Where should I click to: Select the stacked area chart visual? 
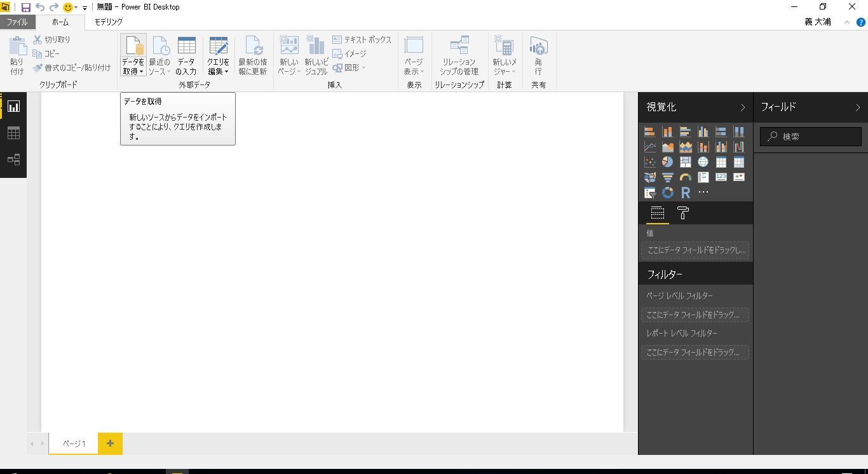click(x=685, y=147)
